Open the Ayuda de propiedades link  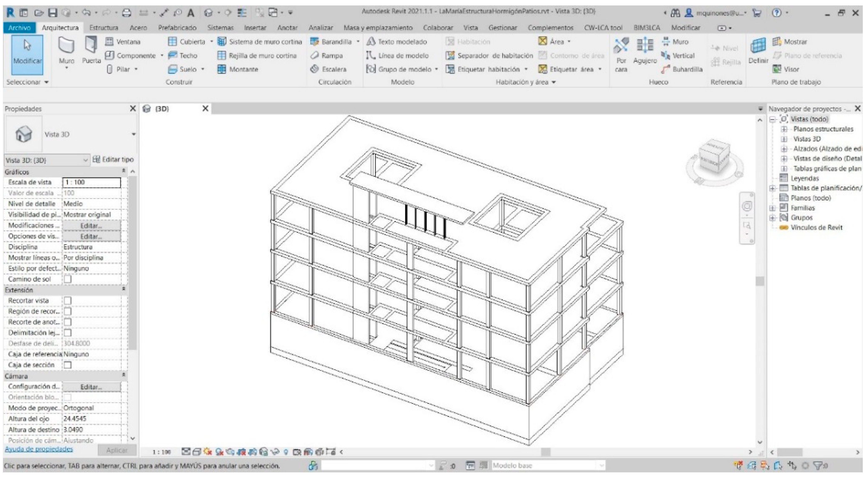39,449
